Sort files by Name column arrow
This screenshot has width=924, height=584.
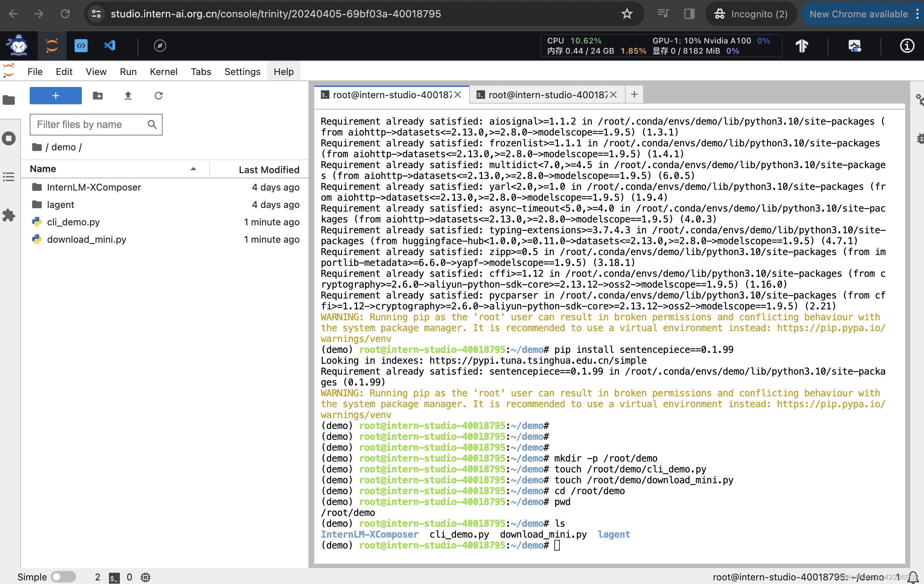point(193,169)
